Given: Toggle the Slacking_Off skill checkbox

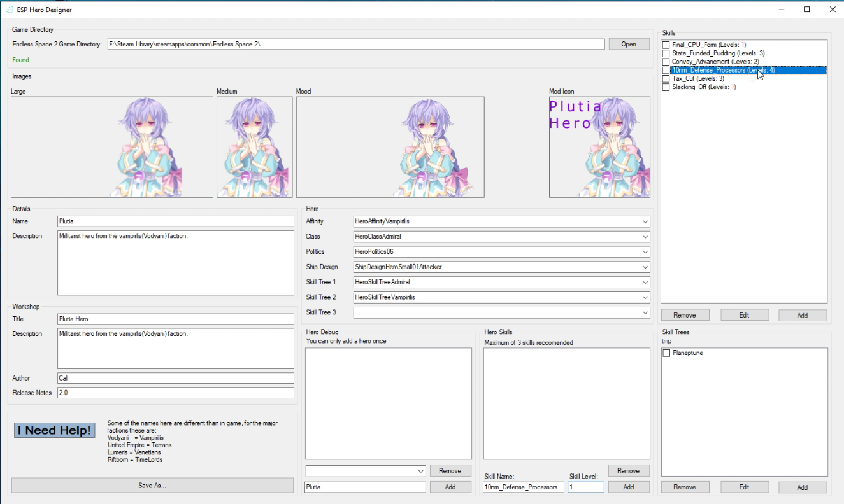Looking at the screenshot, I should pos(666,87).
